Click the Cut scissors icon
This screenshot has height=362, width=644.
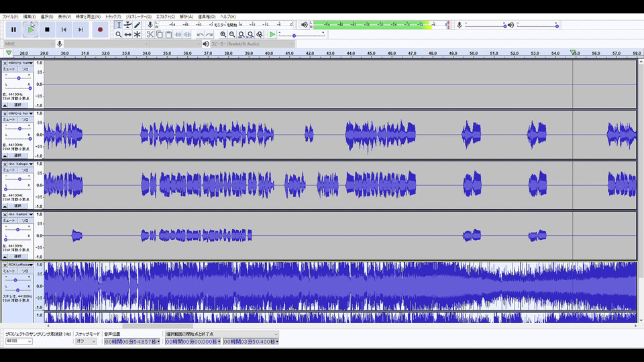tap(150, 34)
